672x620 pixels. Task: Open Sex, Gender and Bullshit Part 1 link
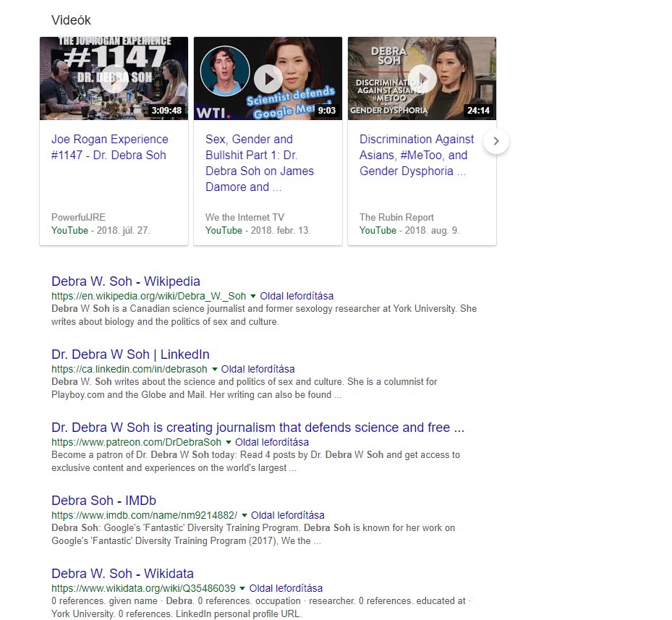click(259, 163)
